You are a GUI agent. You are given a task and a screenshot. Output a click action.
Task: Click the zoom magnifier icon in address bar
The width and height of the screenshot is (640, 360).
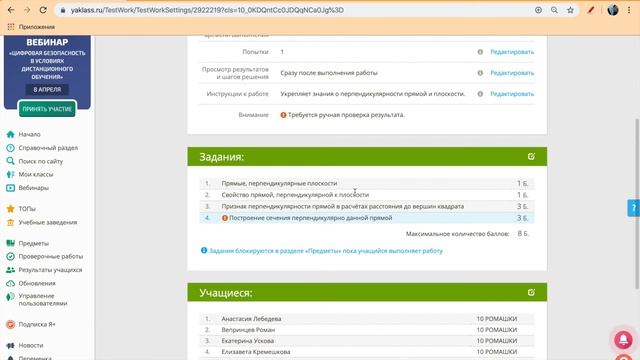coord(554,10)
